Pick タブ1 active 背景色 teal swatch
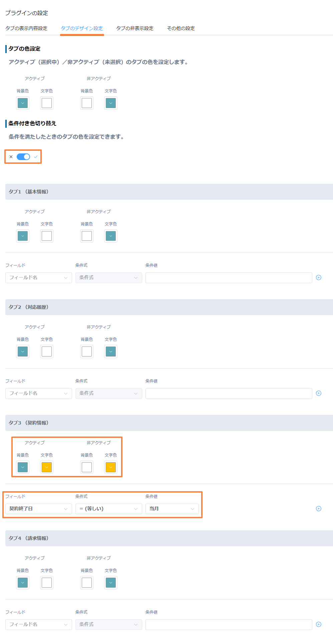This screenshot has height=644, width=333. pyautogui.click(x=23, y=236)
